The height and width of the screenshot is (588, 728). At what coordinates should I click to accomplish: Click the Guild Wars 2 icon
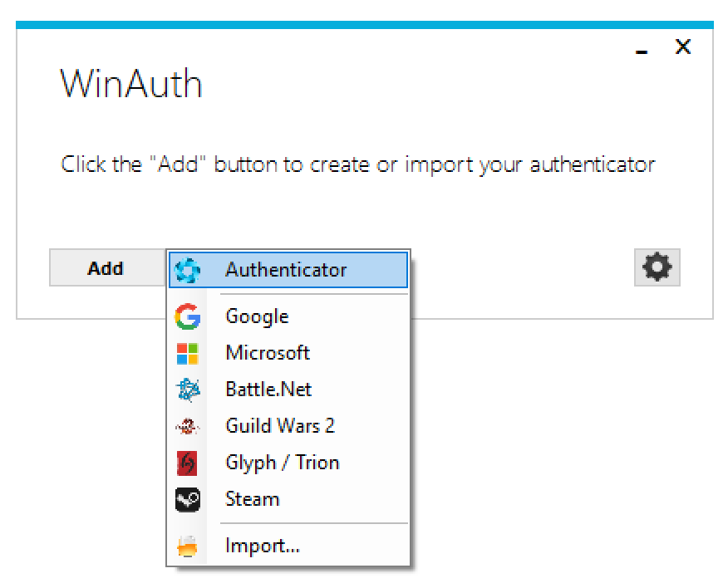click(188, 425)
